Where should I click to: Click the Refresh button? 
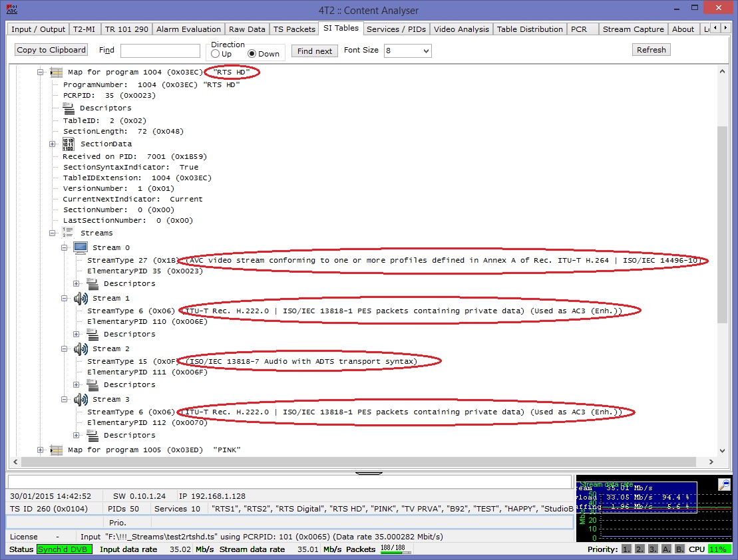(x=651, y=50)
